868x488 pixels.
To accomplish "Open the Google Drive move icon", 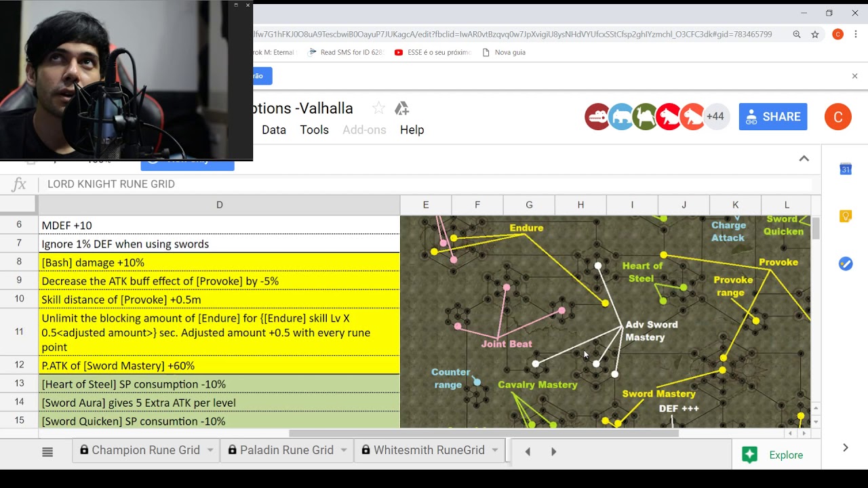I will point(402,108).
